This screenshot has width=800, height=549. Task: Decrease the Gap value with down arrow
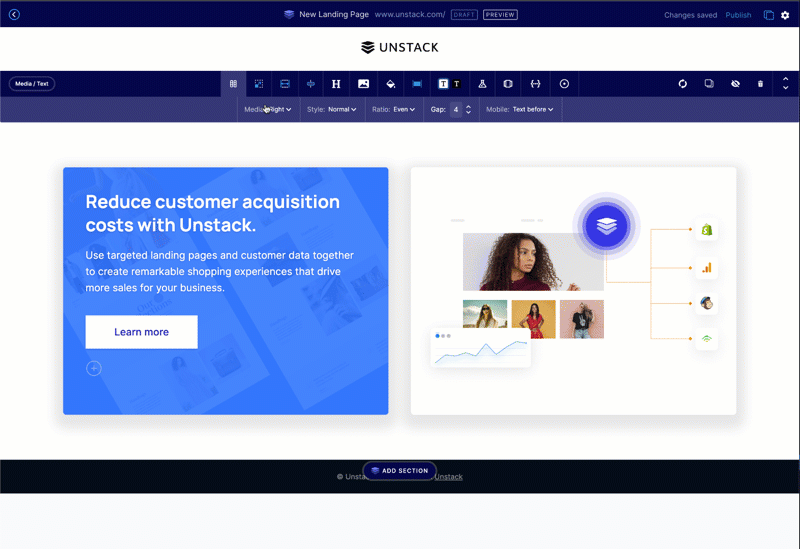click(x=468, y=112)
